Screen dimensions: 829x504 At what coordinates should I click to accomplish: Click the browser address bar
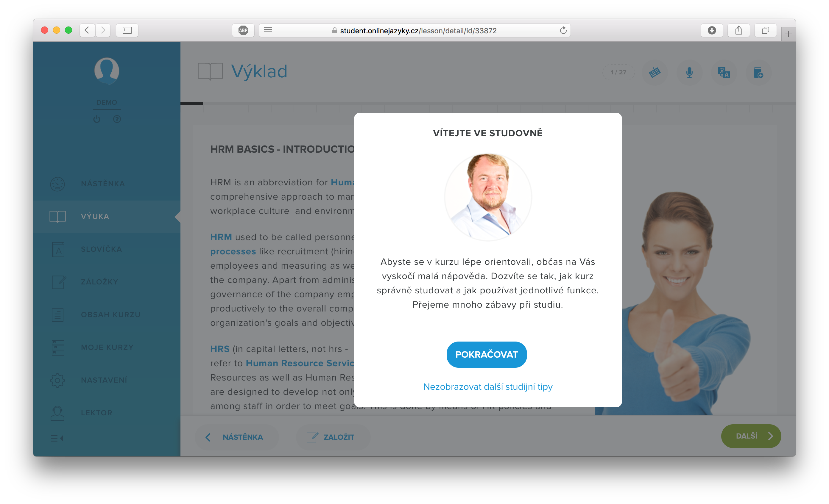click(x=414, y=30)
